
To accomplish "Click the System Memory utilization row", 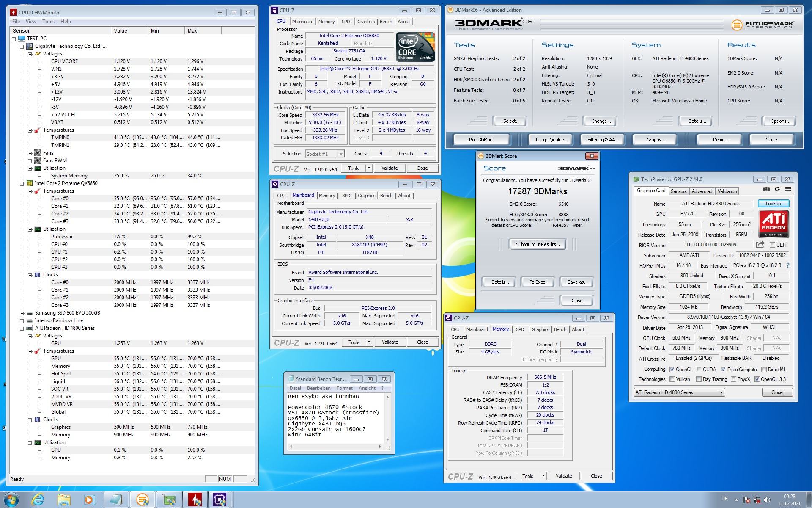I will (x=132, y=176).
